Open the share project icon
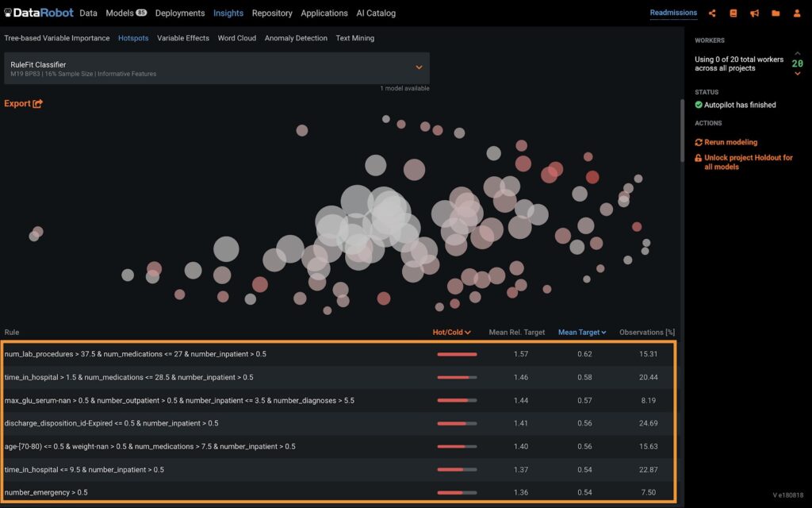 click(712, 13)
